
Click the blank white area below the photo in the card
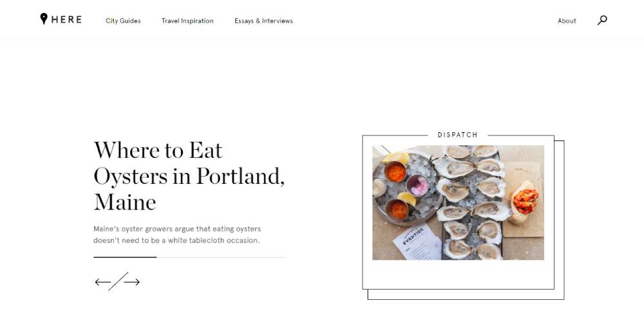click(458, 275)
